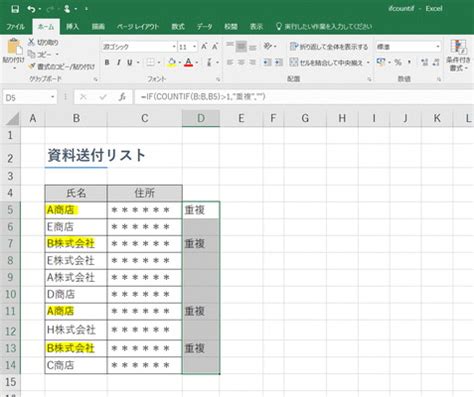Select bottom align icon
Screen dimensions: 474x397
[253, 46]
